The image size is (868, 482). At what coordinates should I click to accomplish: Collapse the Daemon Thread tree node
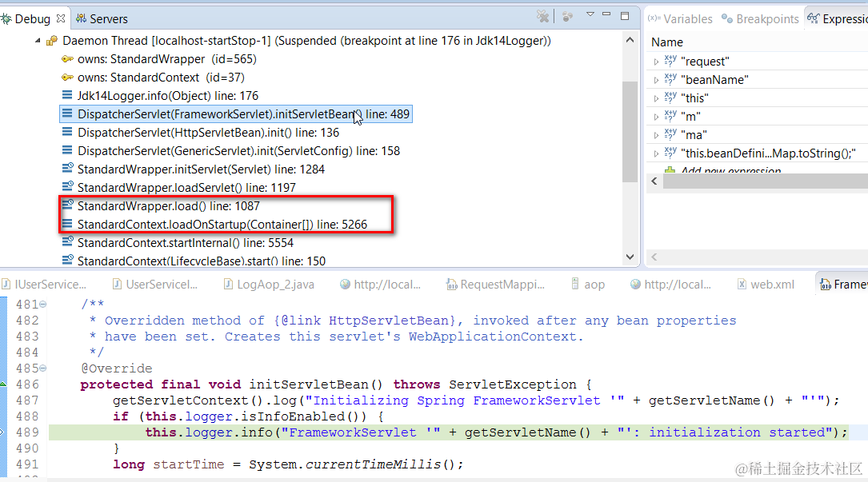[x=38, y=41]
